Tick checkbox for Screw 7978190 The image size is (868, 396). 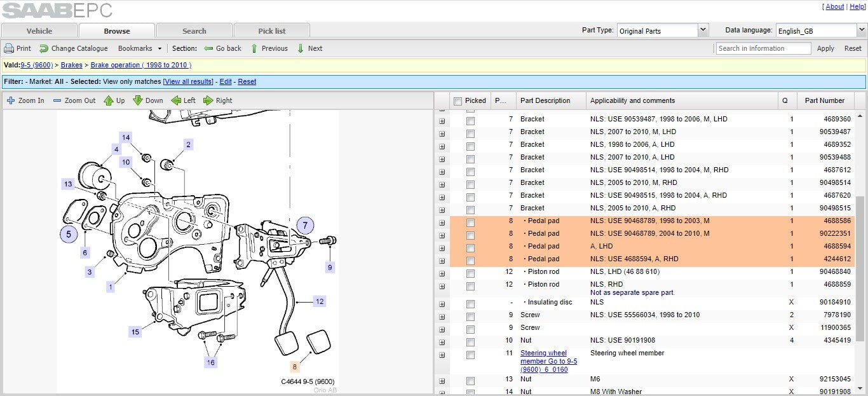pyautogui.click(x=470, y=317)
